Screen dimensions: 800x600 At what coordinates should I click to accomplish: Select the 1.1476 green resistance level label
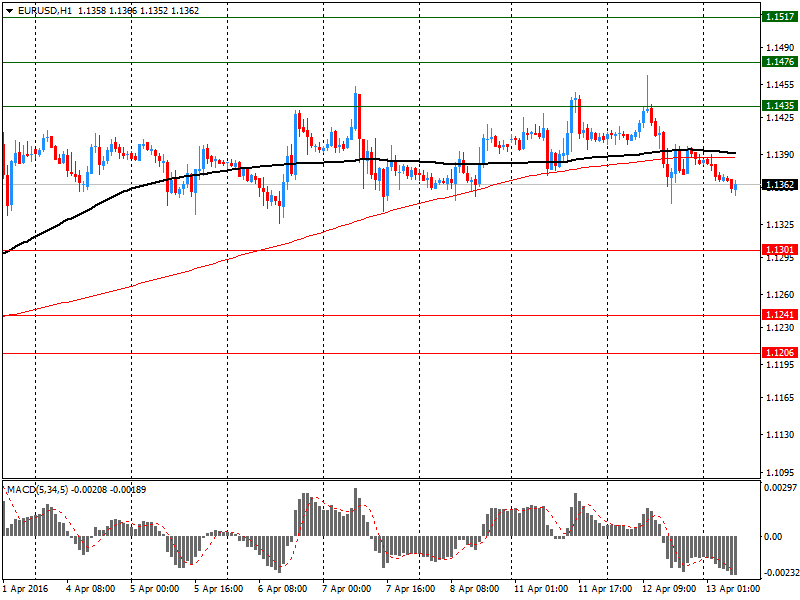click(x=780, y=62)
